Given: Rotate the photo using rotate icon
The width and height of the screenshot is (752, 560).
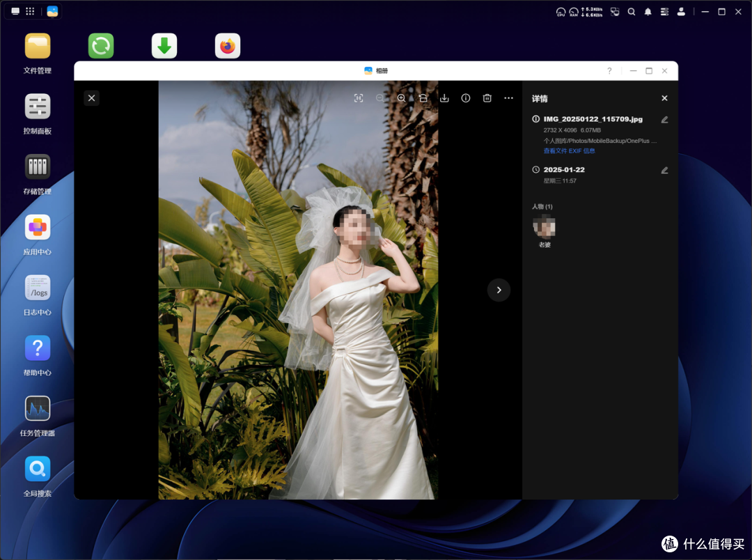Looking at the screenshot, I should click(423, 98).
